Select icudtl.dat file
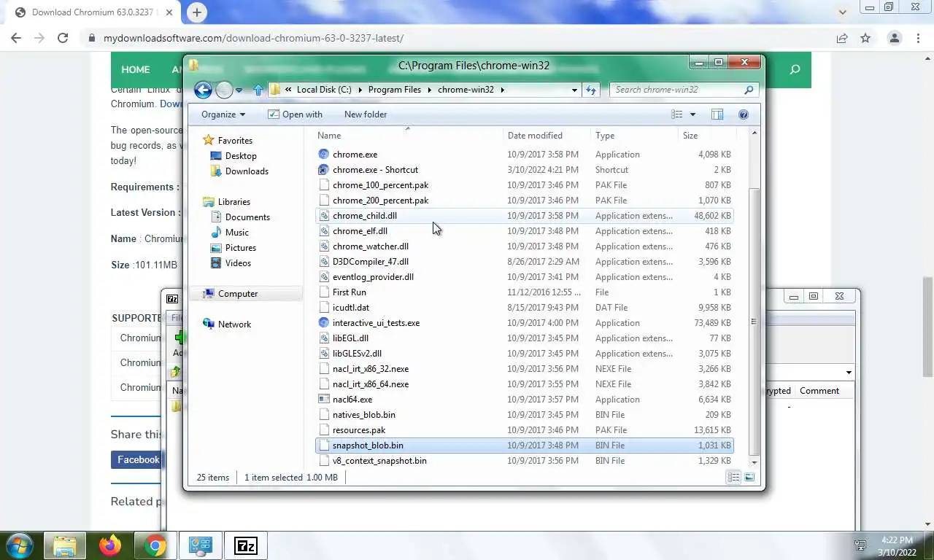 [351, 307]
